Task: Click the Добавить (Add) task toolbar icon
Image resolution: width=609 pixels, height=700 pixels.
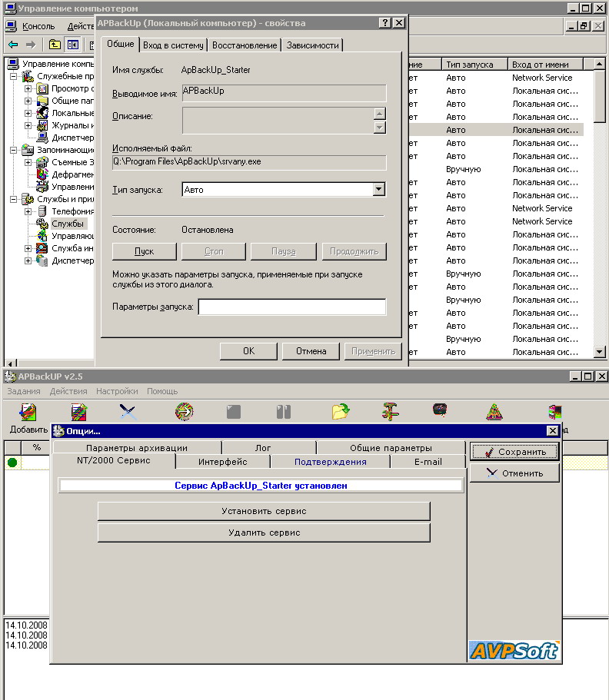Action: click(28, 413)
